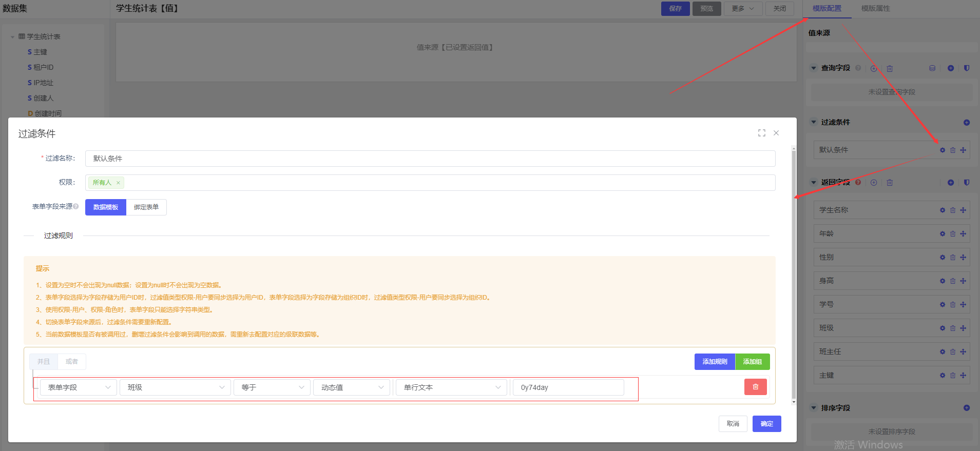Open the 动态值 value type dropdown
This screenshot has width=980, height=451.
click(x=352, y=387)
